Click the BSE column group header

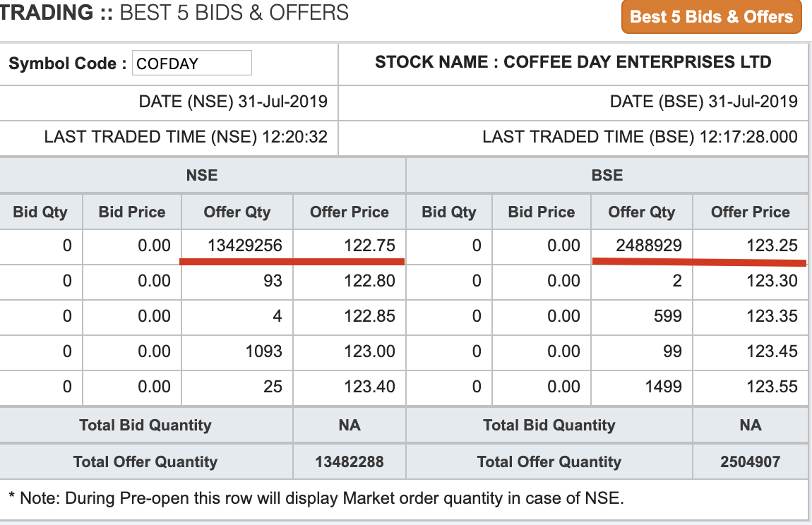coord(607,175)
